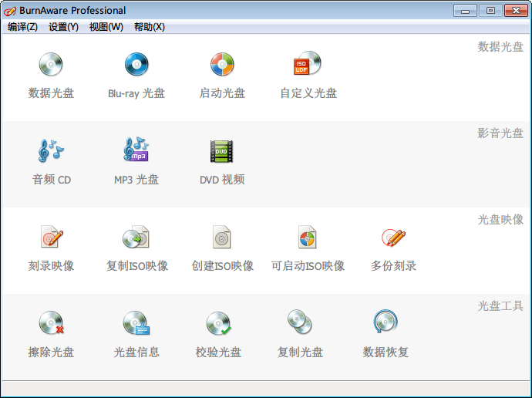The width and height of the screenshot is (532, 398).
Task: Click the 光盘信息 text label
Action: click(x=136, y=352)
